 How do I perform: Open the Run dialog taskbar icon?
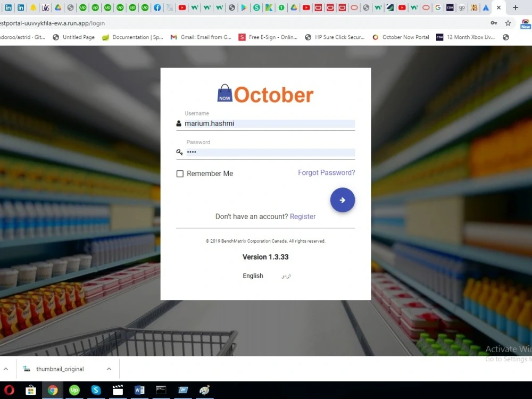point(183,390)
